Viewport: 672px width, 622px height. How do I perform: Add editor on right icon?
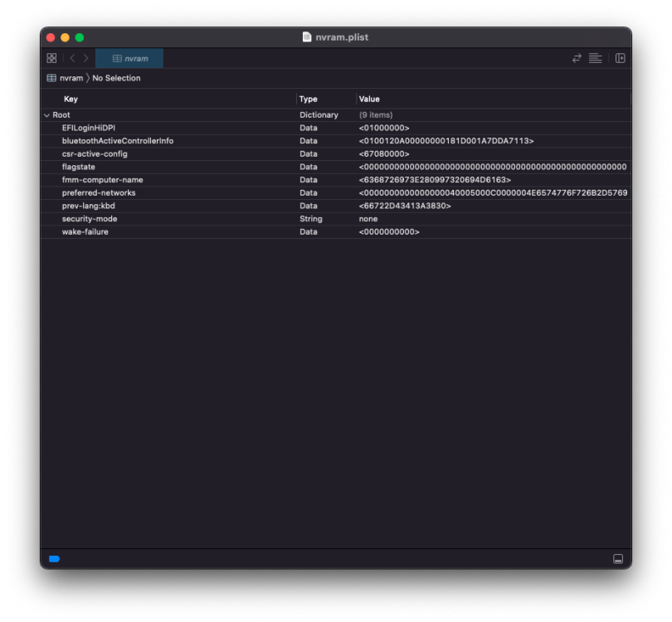pos(620,58)
